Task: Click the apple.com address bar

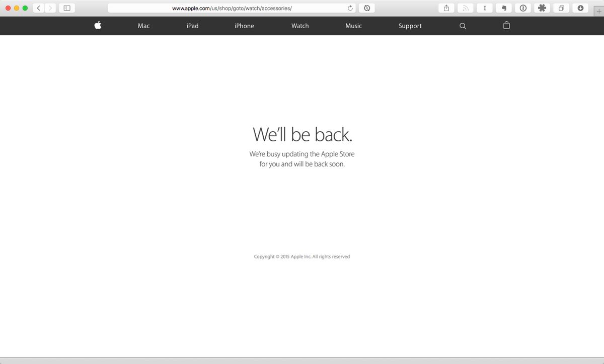Action: [x=232, y=8]
